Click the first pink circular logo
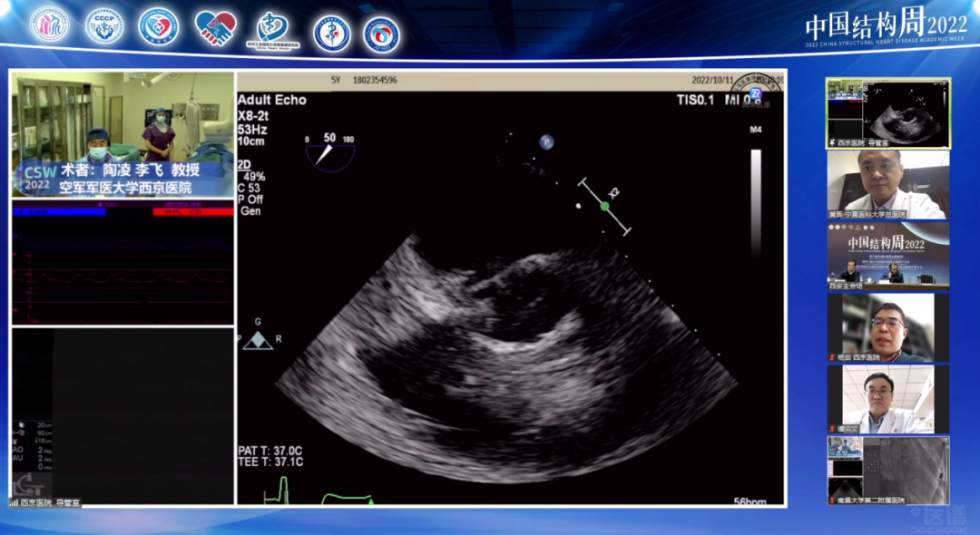Image resolution: width=980 pixels, height=535 pixels. coord(49,25)
